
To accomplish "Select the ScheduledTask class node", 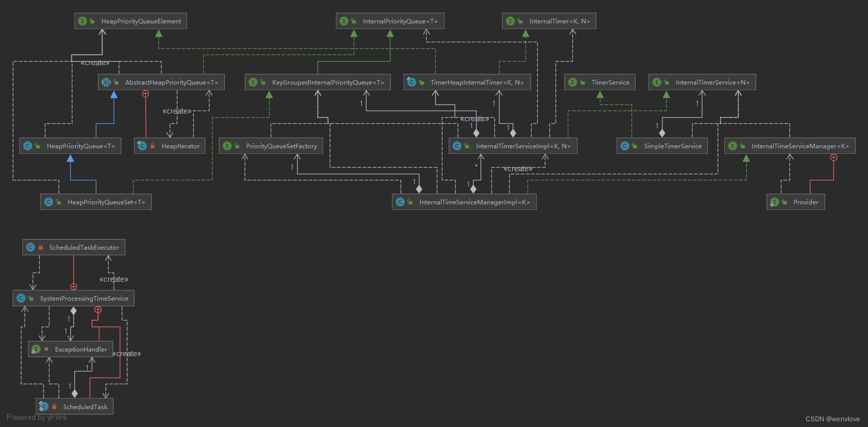I will pos(74,407).
